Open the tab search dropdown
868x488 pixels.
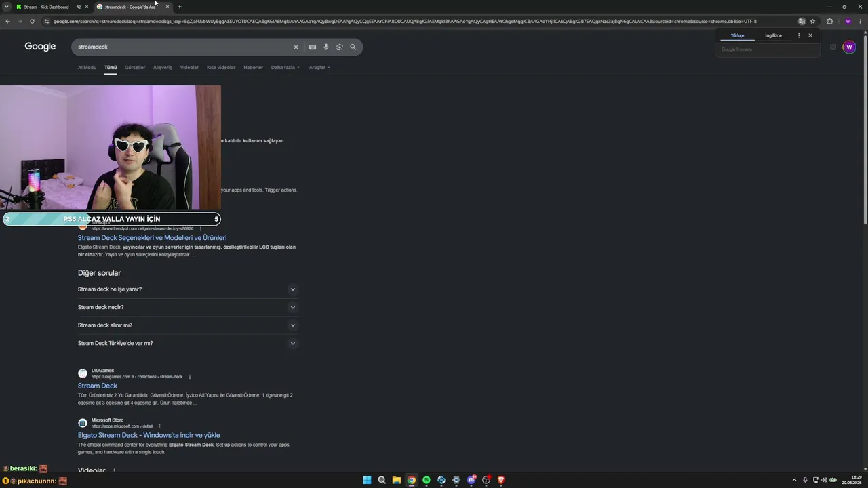(x=6, y=7)
